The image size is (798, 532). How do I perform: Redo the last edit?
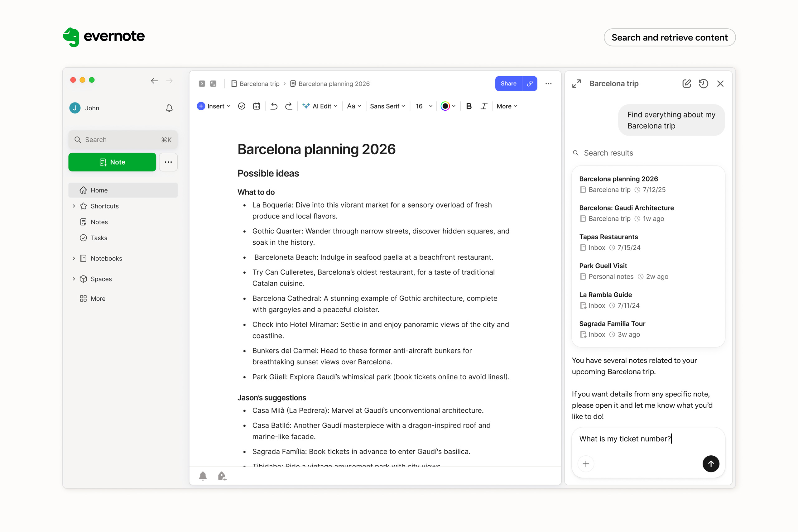(x=288, y=106)
